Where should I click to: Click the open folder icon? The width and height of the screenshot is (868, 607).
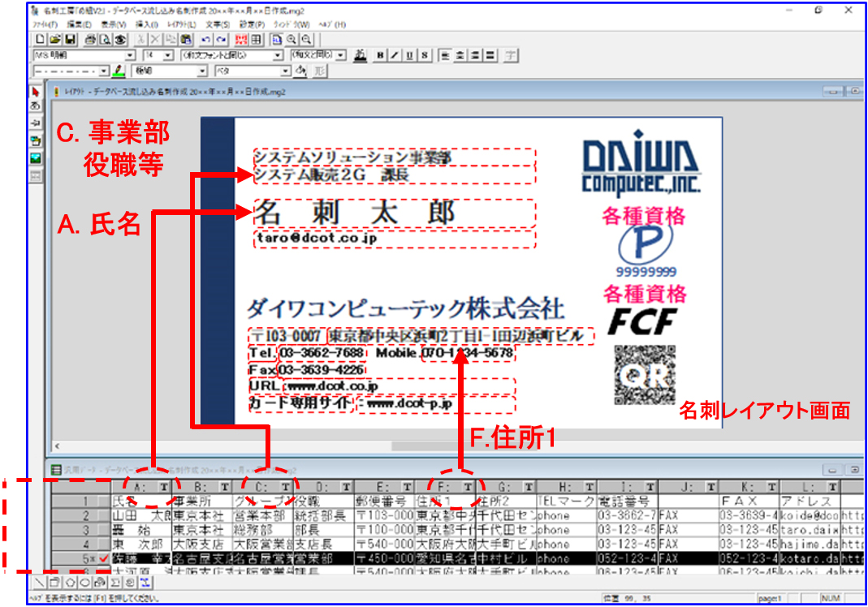(x=55, y=39)
